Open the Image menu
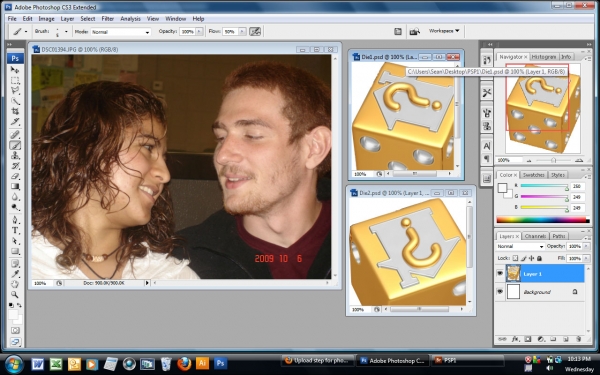600x375 pixels. 46,18
